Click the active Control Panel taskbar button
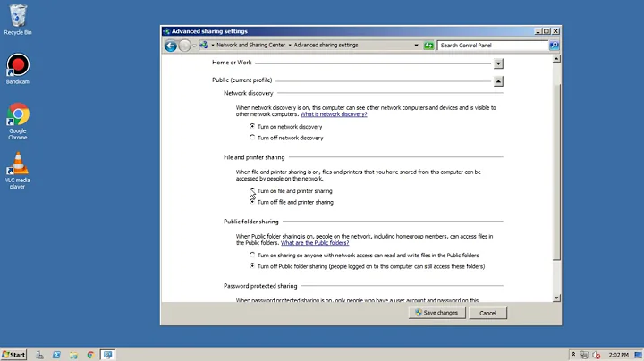The width and height of the screenshot is (644, 361). click(x=108, y=355)
